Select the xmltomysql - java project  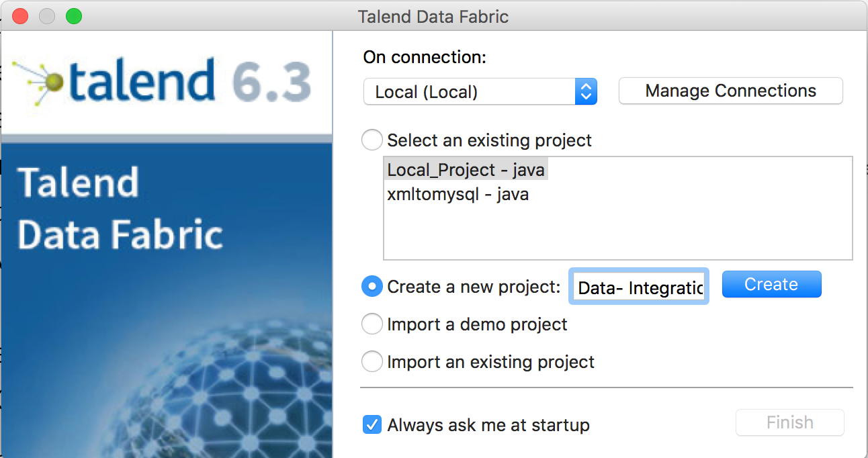click(x=458, y=194)
